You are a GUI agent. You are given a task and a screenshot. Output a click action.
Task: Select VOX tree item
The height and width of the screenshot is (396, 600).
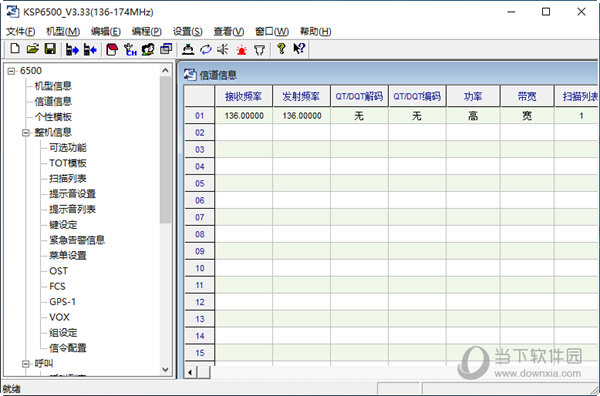tap(59, 317)
